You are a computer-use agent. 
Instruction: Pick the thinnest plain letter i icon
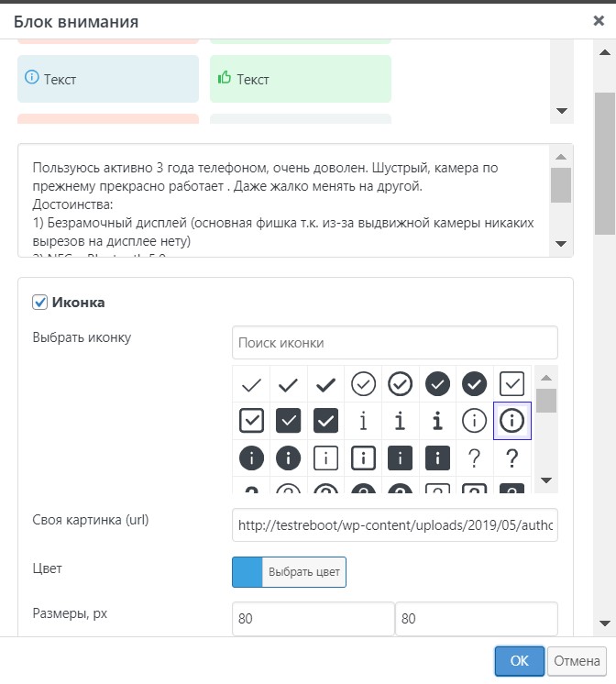(x=363, y=421)
